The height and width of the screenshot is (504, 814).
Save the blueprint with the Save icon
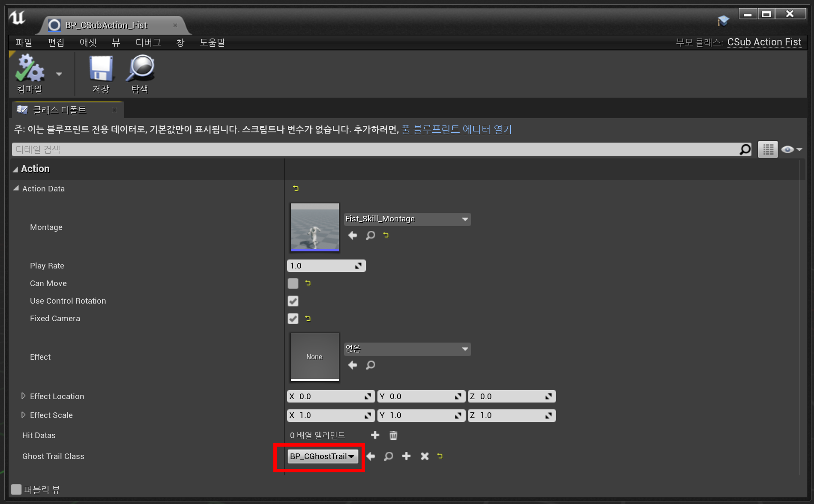point(101,69)
